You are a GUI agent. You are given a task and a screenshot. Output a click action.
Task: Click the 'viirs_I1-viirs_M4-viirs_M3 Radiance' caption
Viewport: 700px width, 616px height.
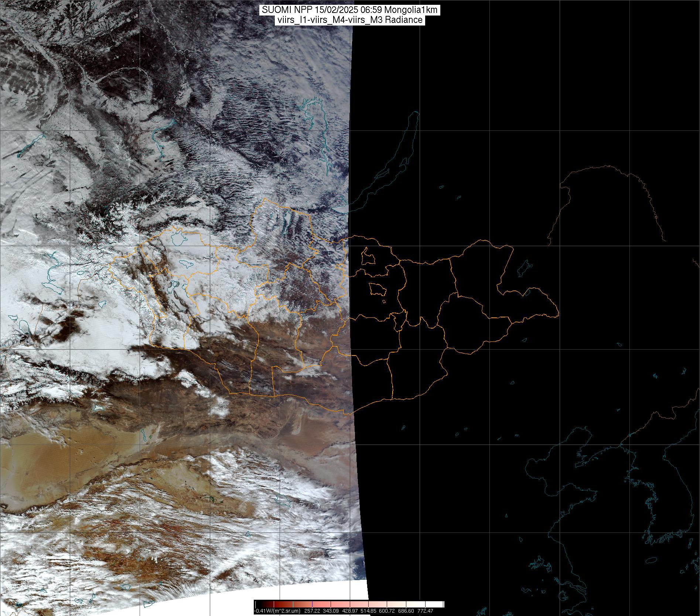tap(349, 20)
